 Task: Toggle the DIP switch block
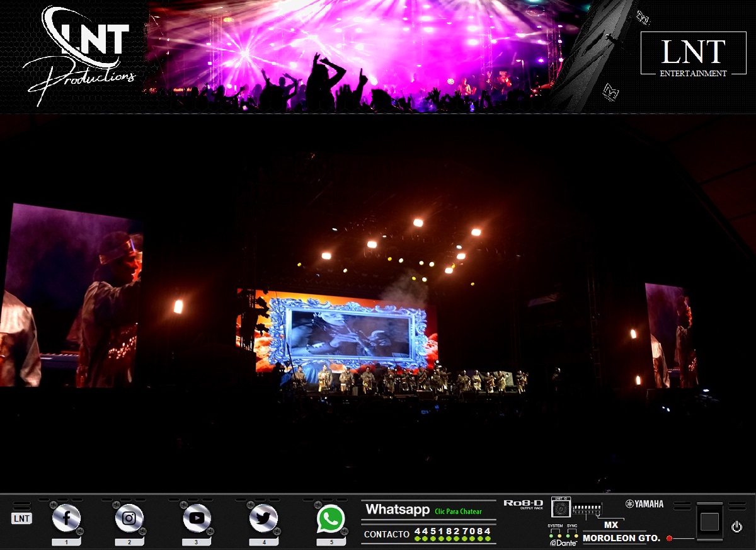tap(587, 508)
